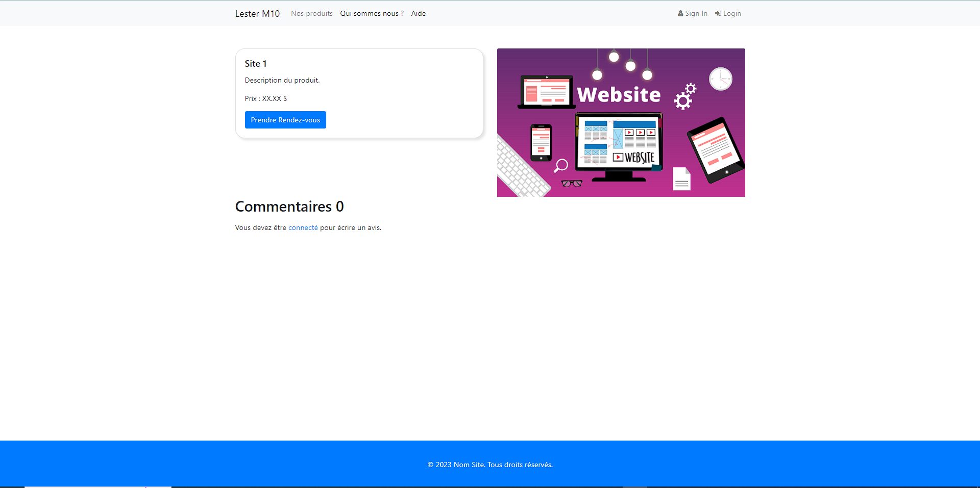Open the Nos produits page
The height and width of the screenshot is (488, 980).
coord(311,13)
